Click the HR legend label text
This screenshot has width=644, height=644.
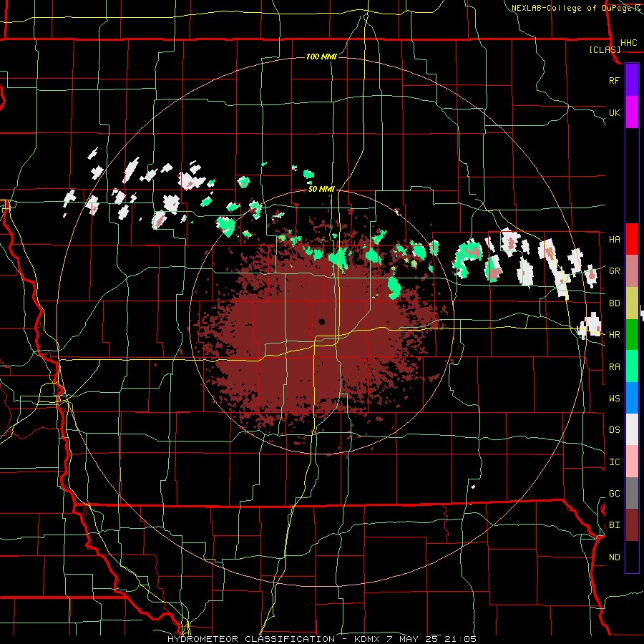(x=614, y=335)
